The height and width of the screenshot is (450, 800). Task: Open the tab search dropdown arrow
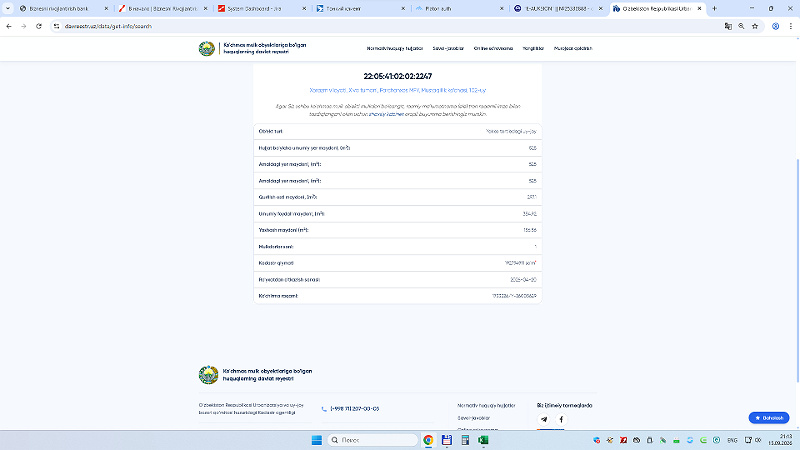tap(8, 8)
